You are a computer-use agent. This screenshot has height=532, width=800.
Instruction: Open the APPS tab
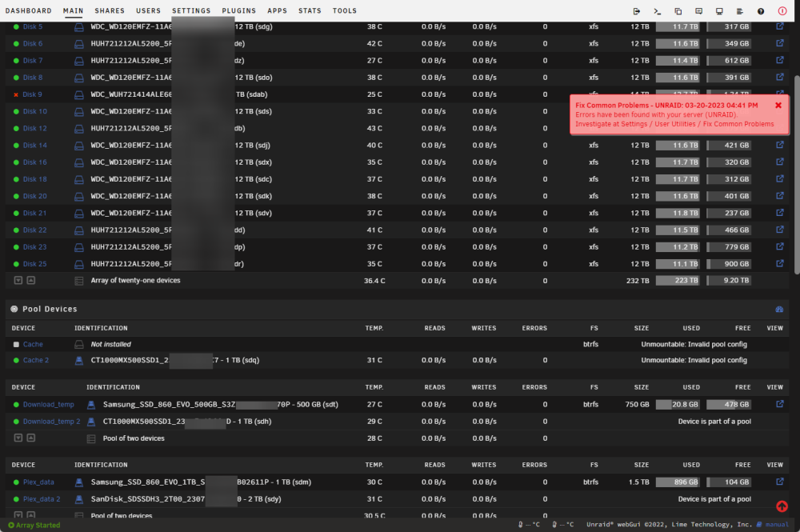[x=277, y=10]
